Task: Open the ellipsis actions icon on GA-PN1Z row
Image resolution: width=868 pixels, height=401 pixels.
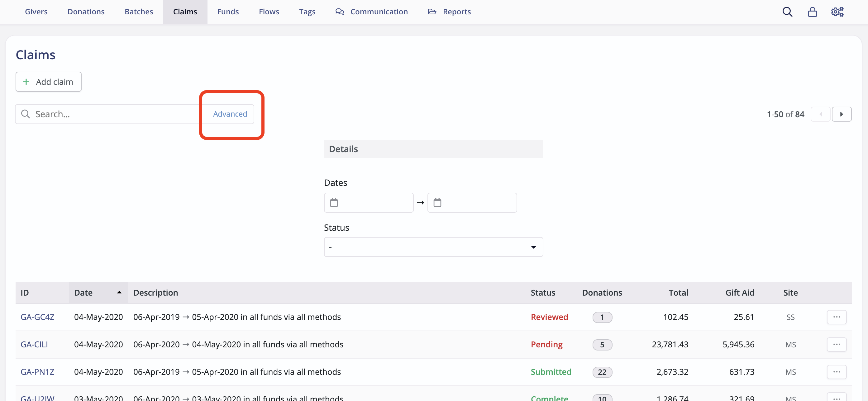Action: click(837, 372)
